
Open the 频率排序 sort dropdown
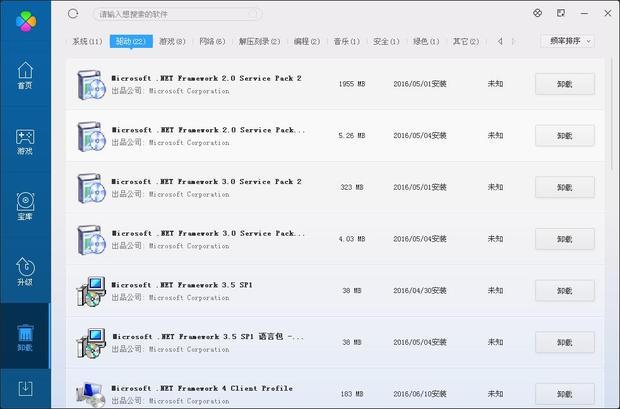click(567, 41)
